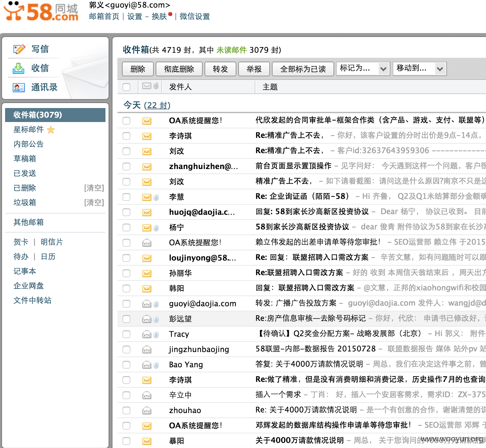Click the attachment paperclip icon in the header row
Screen dimensions: 486x448
point(156,86)
